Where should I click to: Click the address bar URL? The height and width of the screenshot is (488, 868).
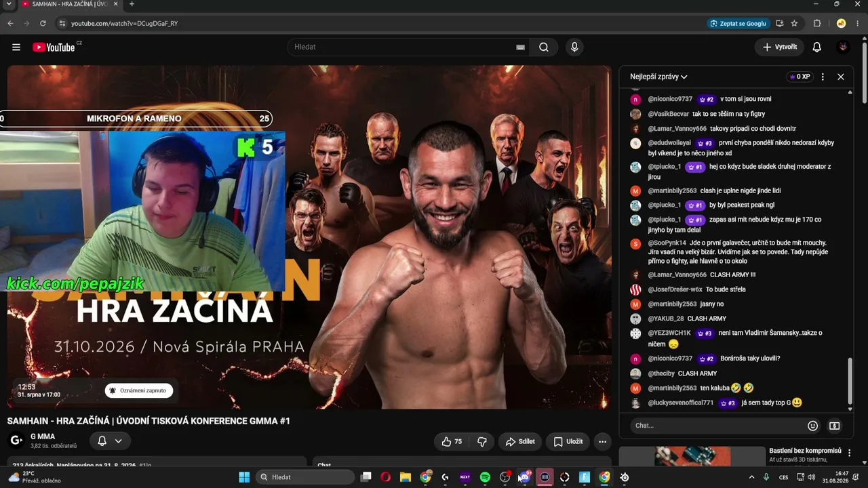click(125, 24)
